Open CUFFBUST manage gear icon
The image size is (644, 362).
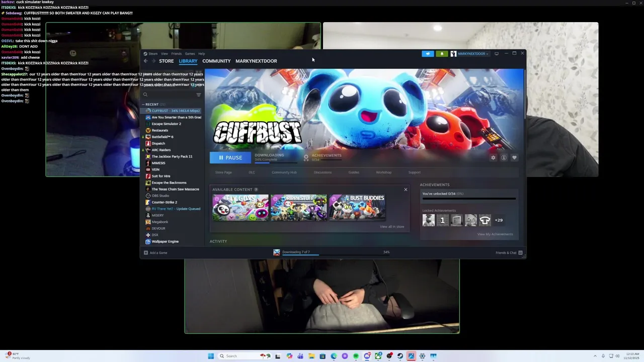click(x=493, y=157)
